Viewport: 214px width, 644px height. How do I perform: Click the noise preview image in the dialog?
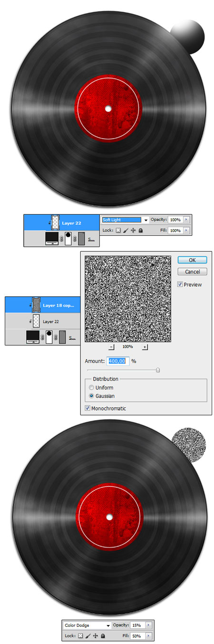tap(128, 299)
